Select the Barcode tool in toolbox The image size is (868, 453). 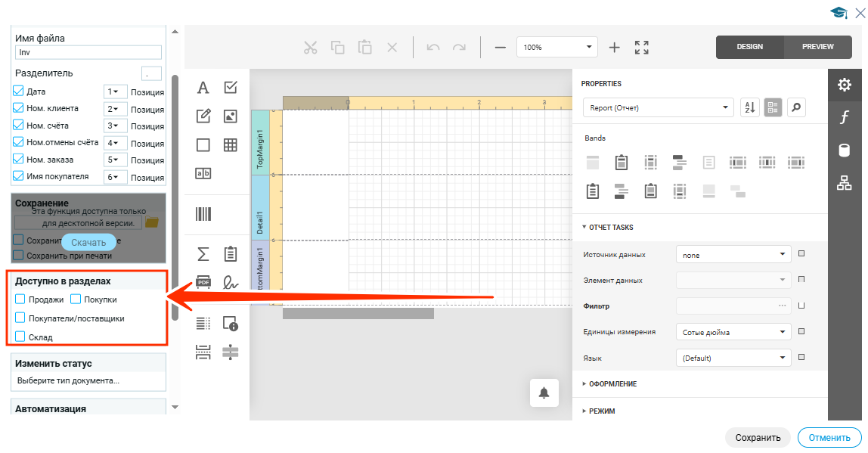[203, 214]
